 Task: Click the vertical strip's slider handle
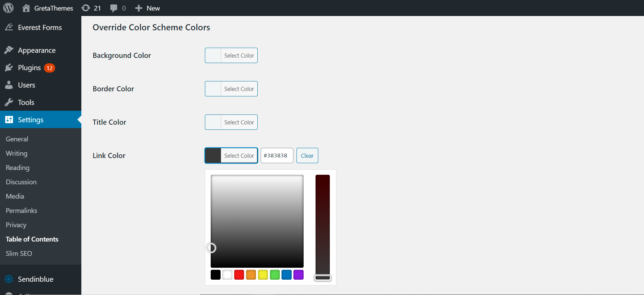(323, 278)
